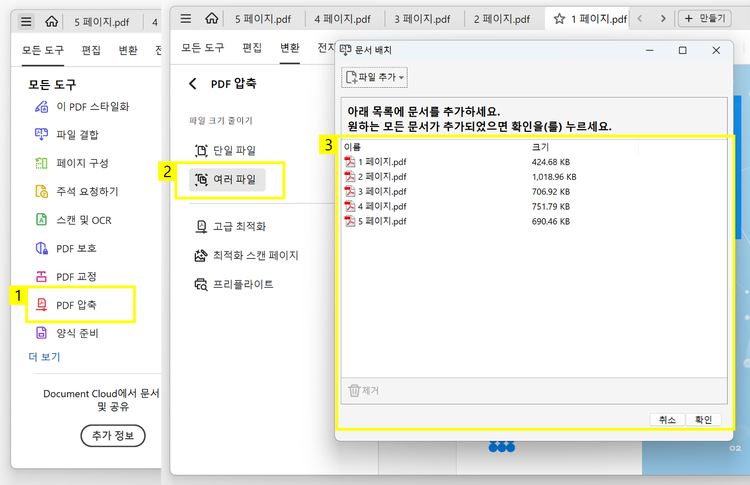Open the PDF 보호 tool icon

pos(42,248)
